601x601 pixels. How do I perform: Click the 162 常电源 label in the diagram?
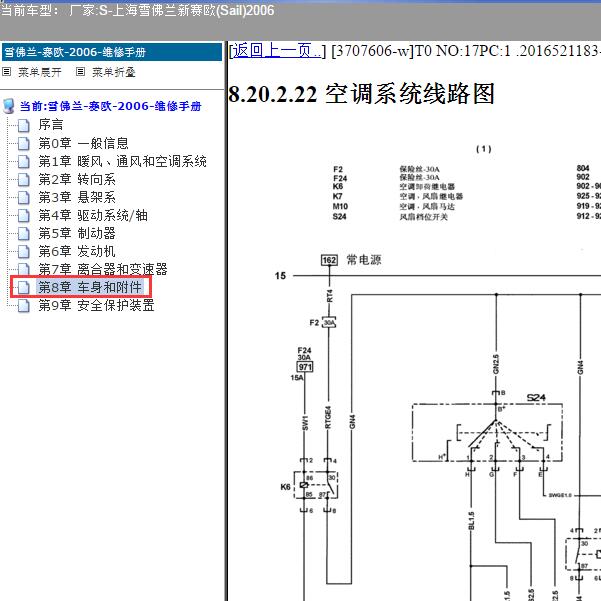pyautogui.click(x=351, y=260)
